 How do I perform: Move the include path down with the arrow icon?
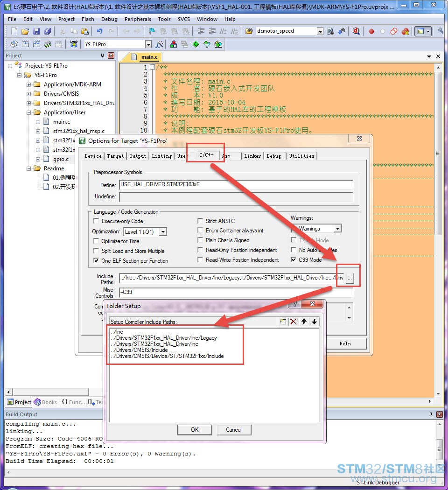pyautogui.click(x=314, y=322)
